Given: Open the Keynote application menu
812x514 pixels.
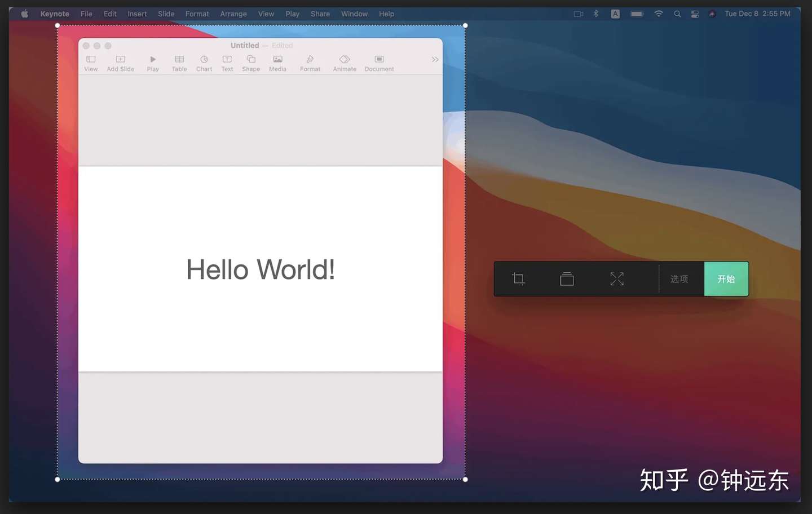Looking at the screenshot, I should 55,14.
